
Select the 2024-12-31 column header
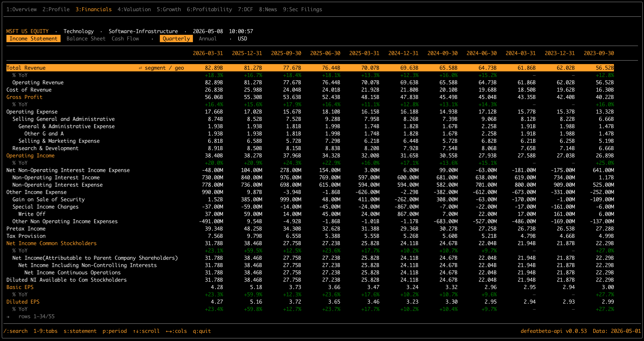pyautogui.click(x=403, y=53)
